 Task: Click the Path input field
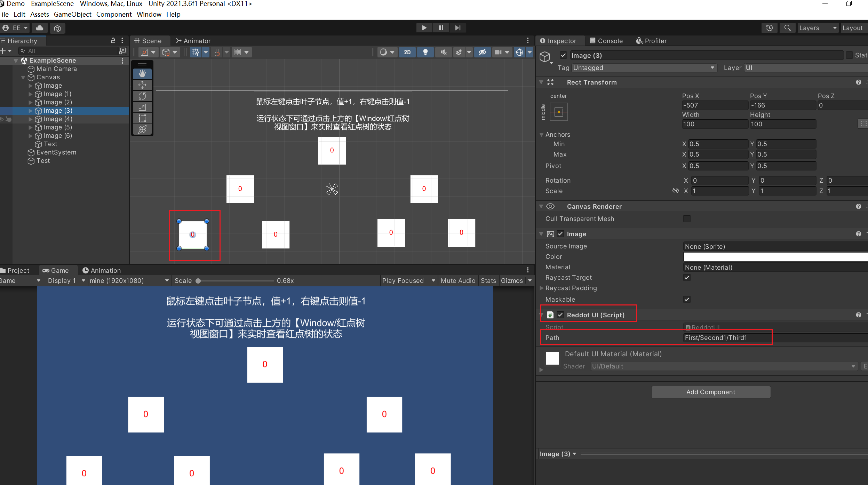(x=775, y=337)
